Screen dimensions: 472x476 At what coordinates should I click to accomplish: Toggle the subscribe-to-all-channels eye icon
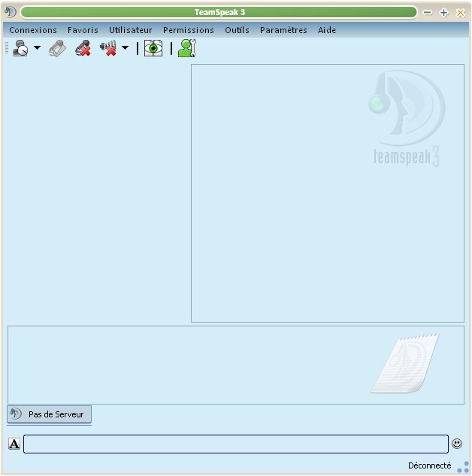pos(153,49)
